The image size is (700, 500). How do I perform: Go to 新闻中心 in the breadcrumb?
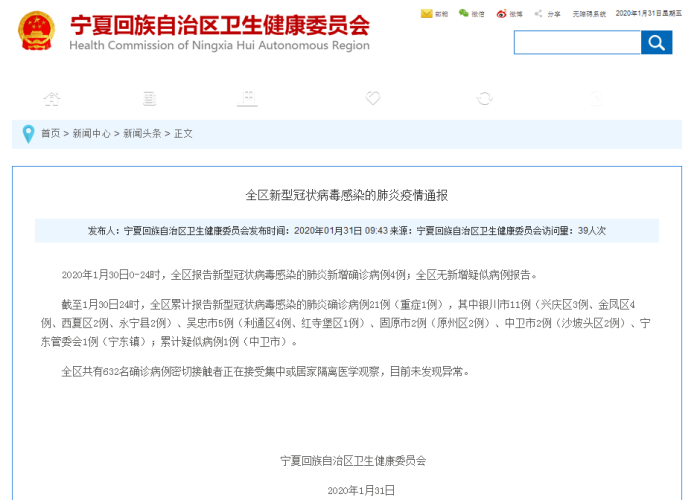(92, 133)
